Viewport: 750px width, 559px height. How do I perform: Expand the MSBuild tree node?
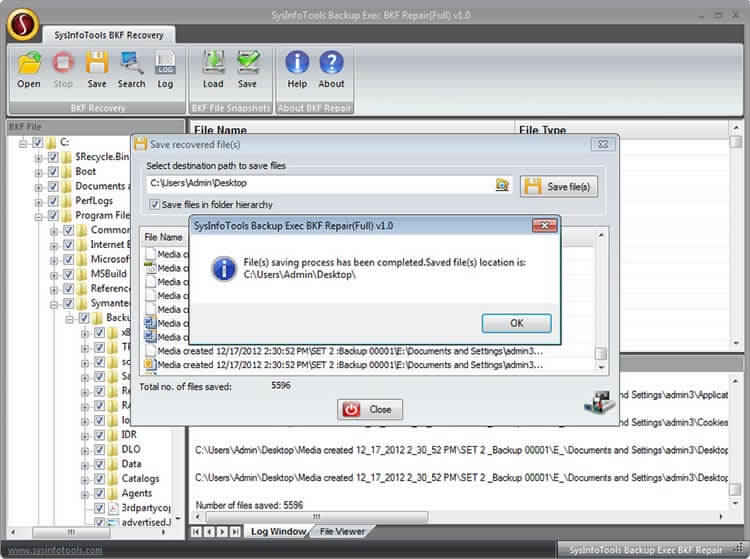(x=54, y=275)
